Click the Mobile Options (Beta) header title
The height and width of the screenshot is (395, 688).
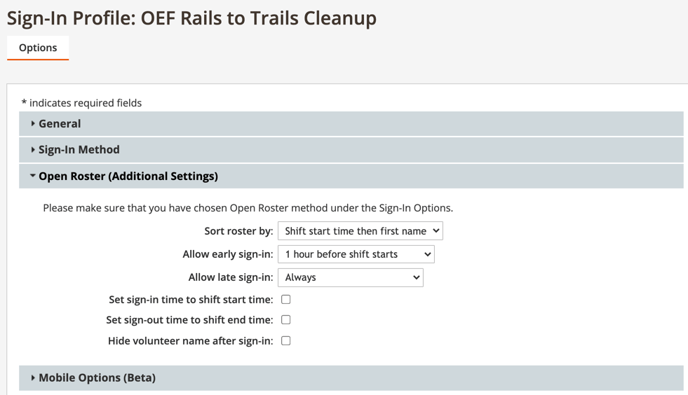pos(97,377)
